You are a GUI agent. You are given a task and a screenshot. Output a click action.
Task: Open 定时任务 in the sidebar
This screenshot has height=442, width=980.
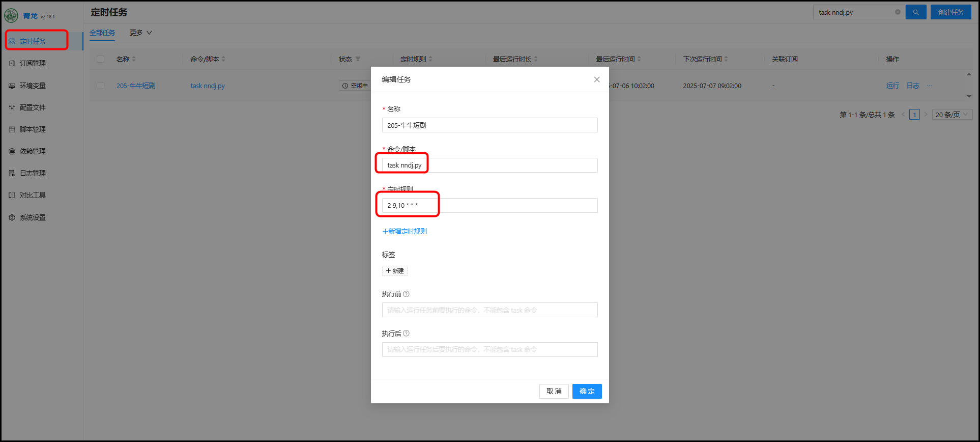(x=42, y=41)
